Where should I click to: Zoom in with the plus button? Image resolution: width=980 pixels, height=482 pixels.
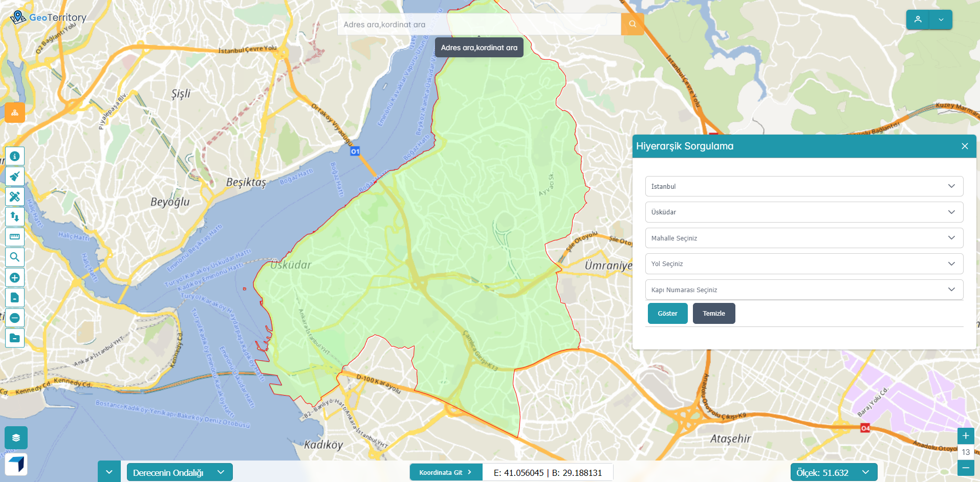coord(965,436)
